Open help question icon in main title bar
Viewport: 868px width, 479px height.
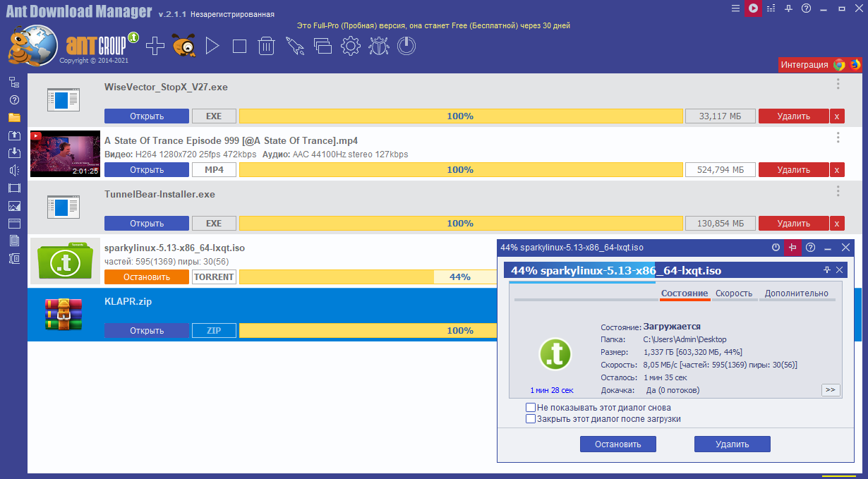tap(806, 8)
